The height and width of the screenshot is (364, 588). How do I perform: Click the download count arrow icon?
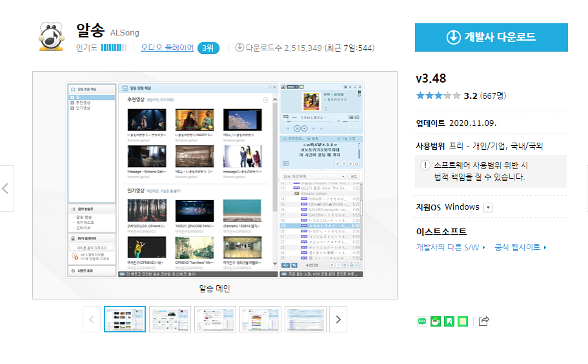[x=239, y=48]
